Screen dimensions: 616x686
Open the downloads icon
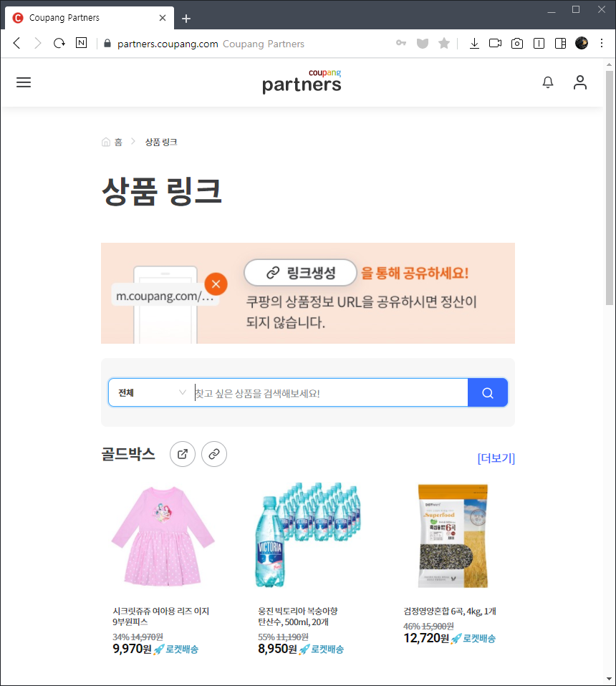tap(474, 43)
